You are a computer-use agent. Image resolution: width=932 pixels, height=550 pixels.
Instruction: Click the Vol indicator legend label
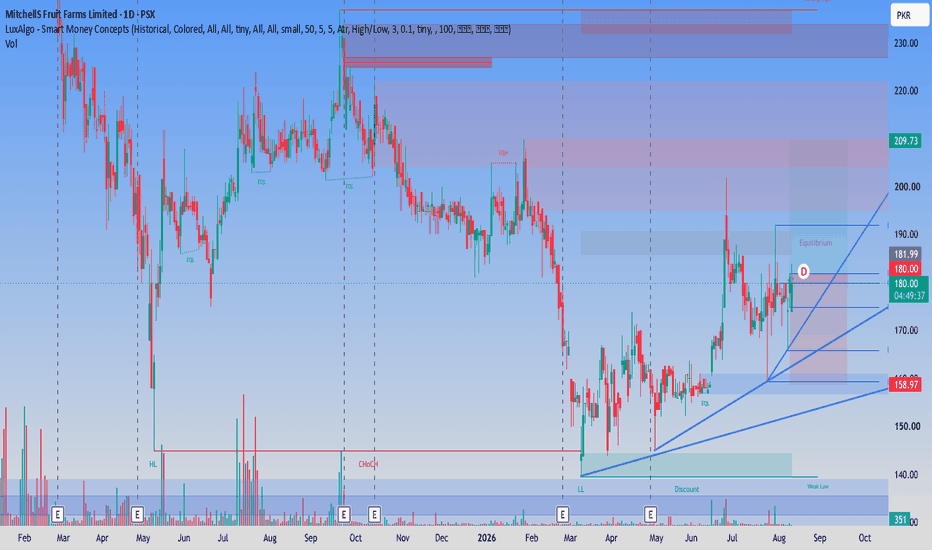click(x=11, y=44)
